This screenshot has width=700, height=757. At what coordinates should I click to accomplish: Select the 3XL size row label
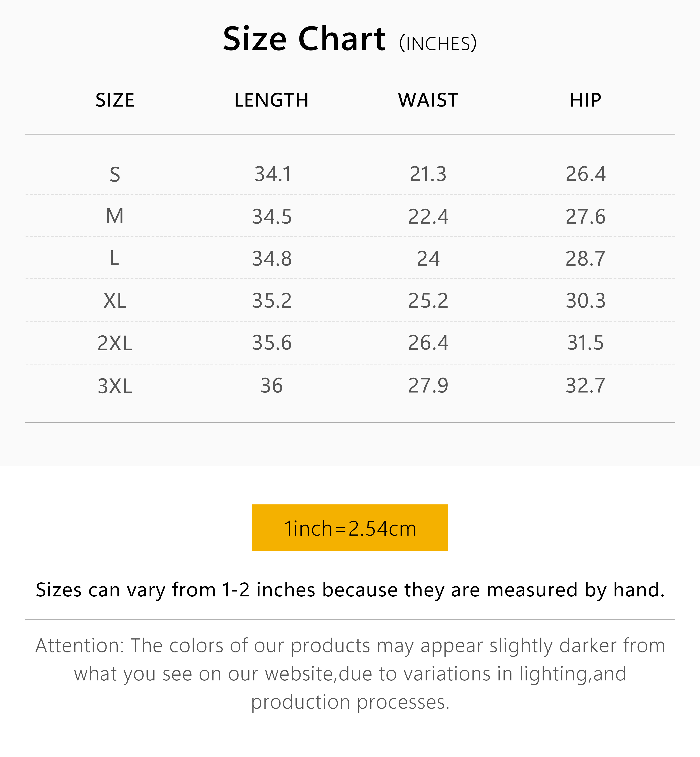pos(115,386)
